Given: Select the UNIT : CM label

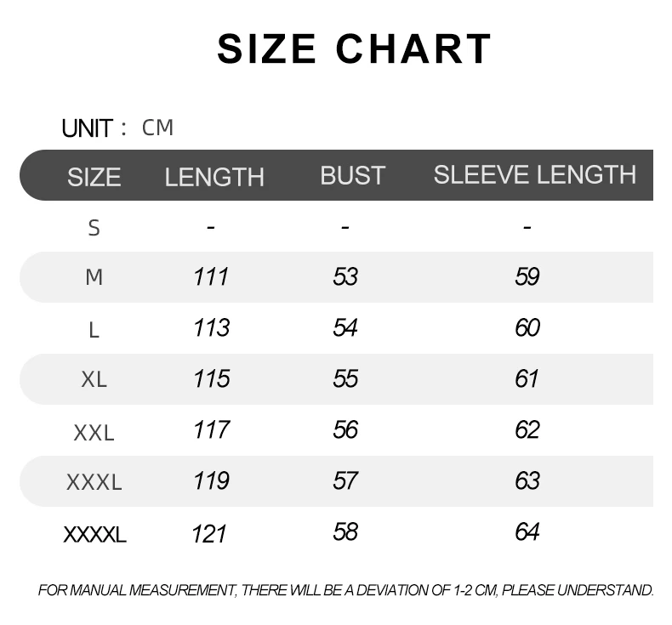Looking at the screenshot, I should [x=117, y=128].
